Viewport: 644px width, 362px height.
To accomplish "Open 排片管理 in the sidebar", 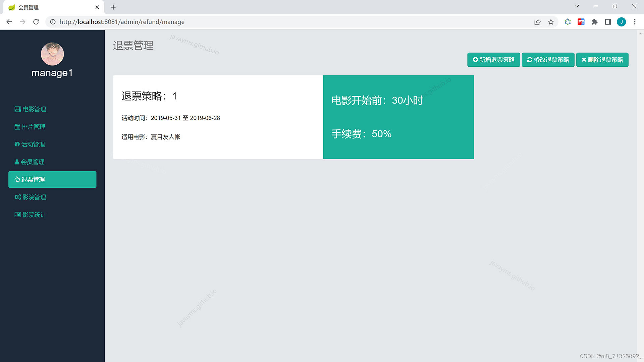I will [30, 127].
